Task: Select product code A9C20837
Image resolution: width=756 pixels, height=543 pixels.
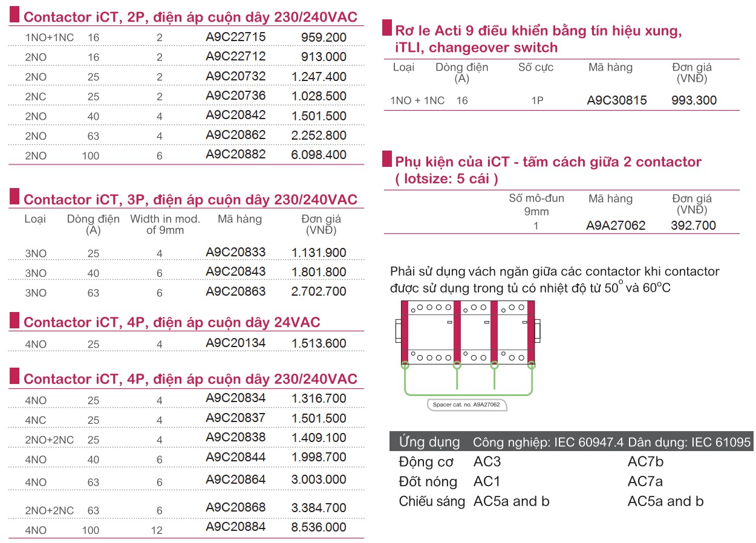Action: (x=235, y=417)
